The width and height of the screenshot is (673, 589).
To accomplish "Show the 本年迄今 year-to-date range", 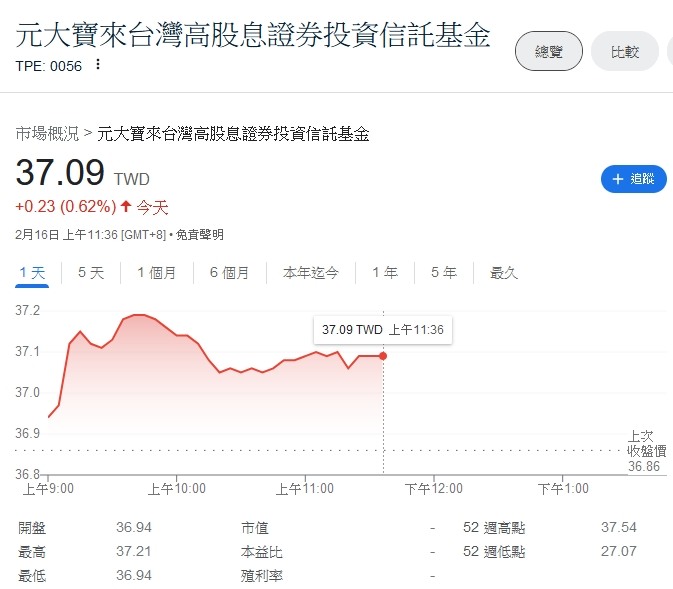I will [x=311, y=273].
